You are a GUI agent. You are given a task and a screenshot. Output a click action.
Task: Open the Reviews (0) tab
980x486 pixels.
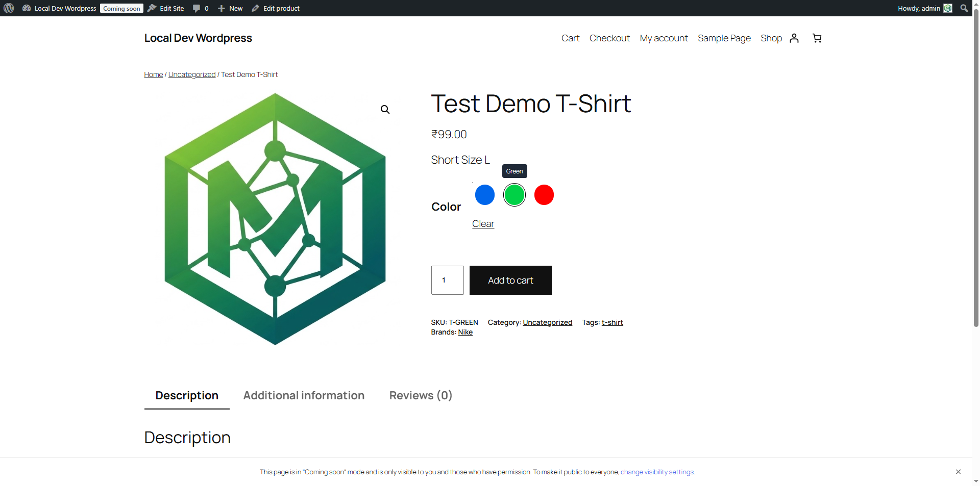click(x=421, y=396)
